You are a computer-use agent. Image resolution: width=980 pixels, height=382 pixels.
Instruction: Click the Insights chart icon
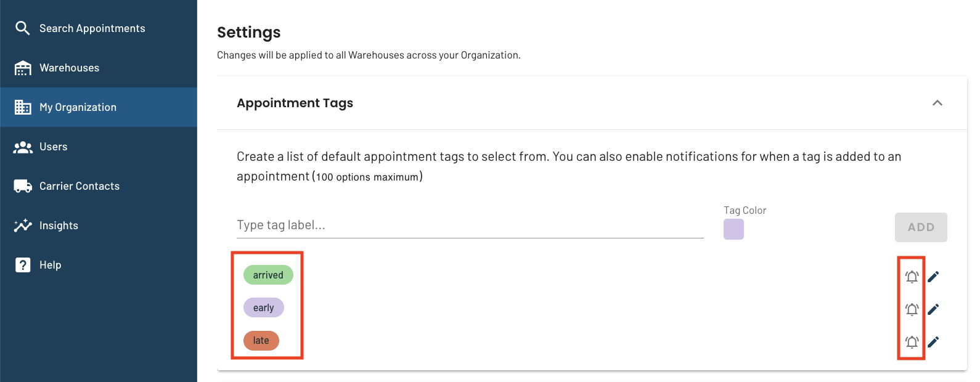pos(23,226)
